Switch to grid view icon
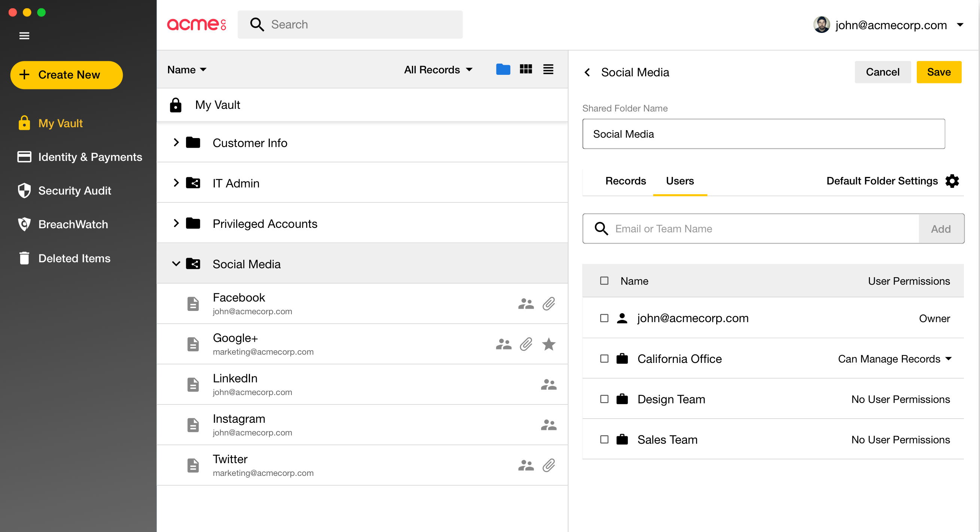The image size is (980, 532). 526,69
